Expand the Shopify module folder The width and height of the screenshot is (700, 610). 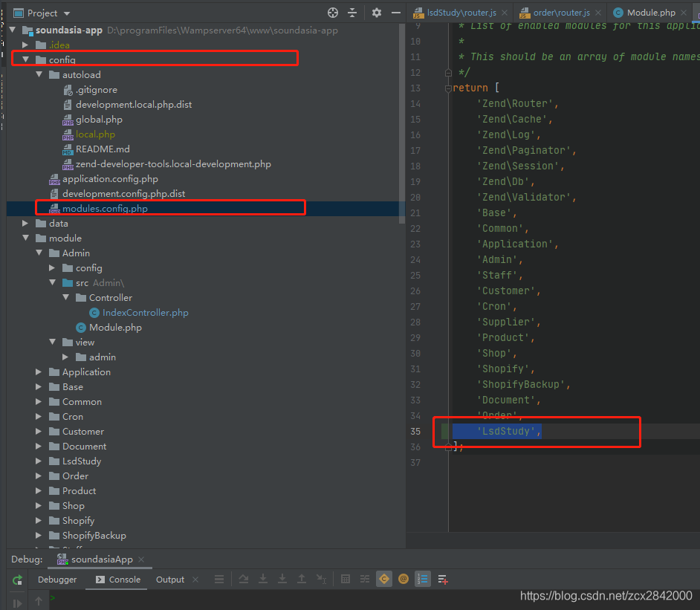click(x=39, y=520)
